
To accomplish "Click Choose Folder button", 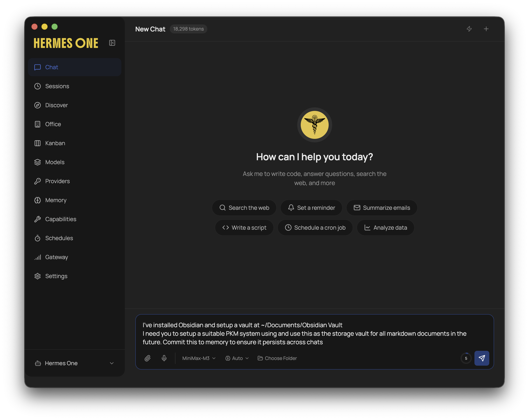I will [277, 358].
